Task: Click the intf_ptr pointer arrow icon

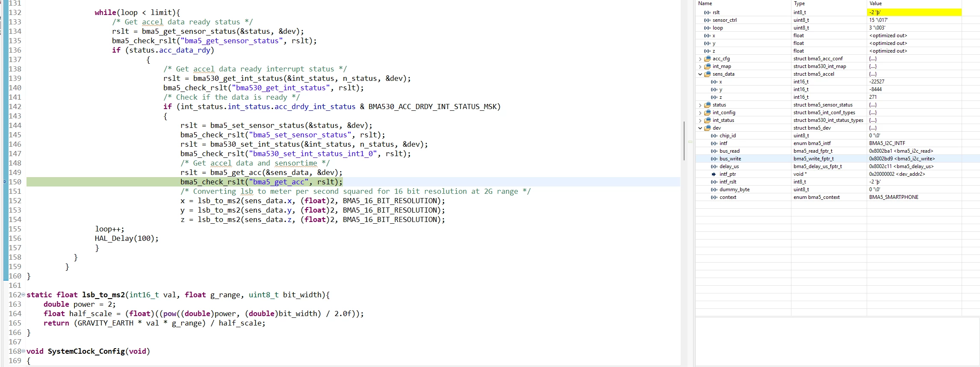Action: [x=714, y=174]
